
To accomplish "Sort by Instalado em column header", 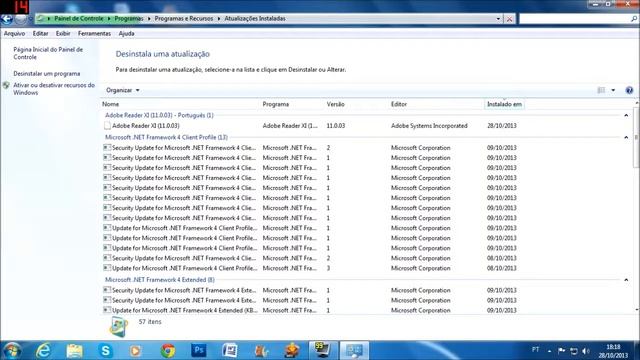I will pyautogui.click(x=504, y=104).
